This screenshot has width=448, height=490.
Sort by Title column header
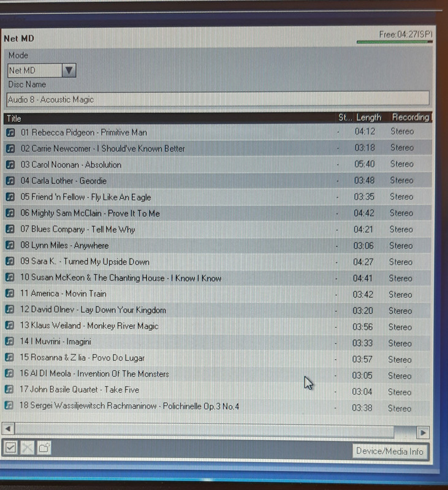pyautogui.click(x=13, y=118)
